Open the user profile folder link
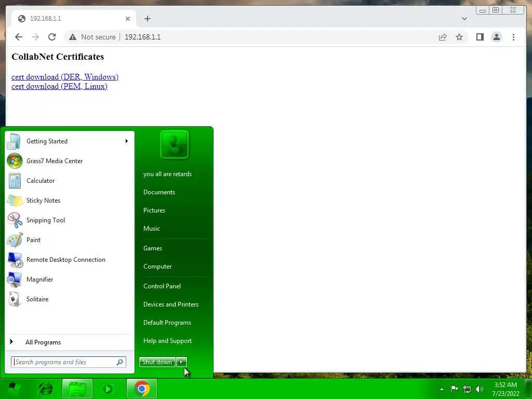Viewport: 532px width, 399px height. pos(168,174)
